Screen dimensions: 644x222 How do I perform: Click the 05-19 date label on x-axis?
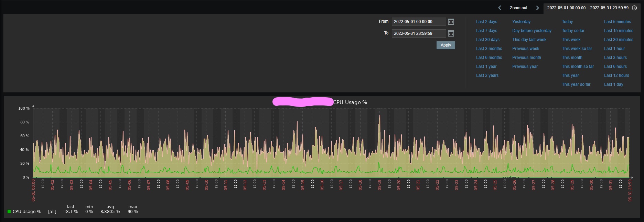(380, 185)
